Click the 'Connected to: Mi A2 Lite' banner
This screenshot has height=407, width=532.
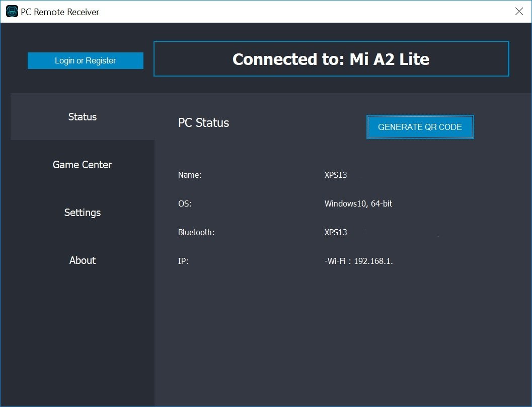click(x=331, y=59)
